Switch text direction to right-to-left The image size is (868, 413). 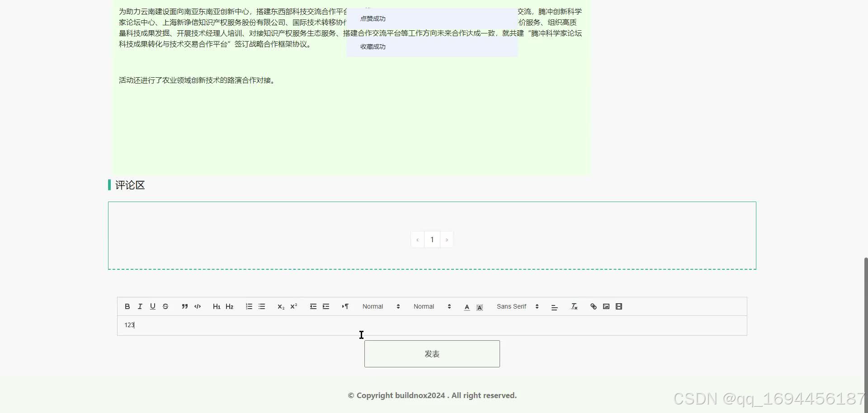pyautogui.click(x=345, y=306)
